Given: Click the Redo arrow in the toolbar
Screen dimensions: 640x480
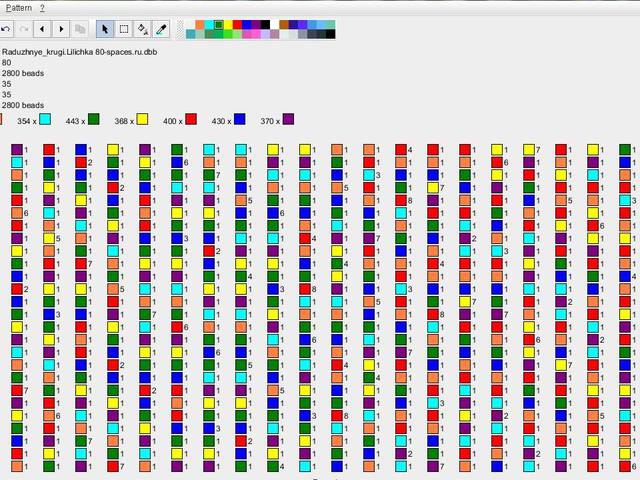Looking at the screenshot, I should (x=24, y=29).
